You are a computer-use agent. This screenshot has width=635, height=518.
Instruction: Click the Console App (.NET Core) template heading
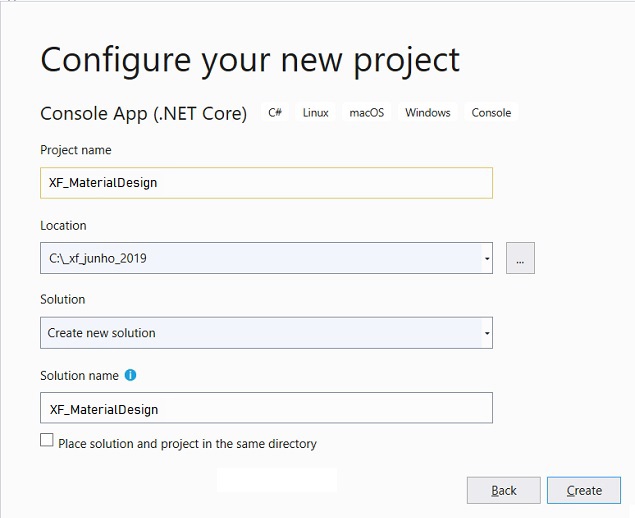tap(144, 113)
